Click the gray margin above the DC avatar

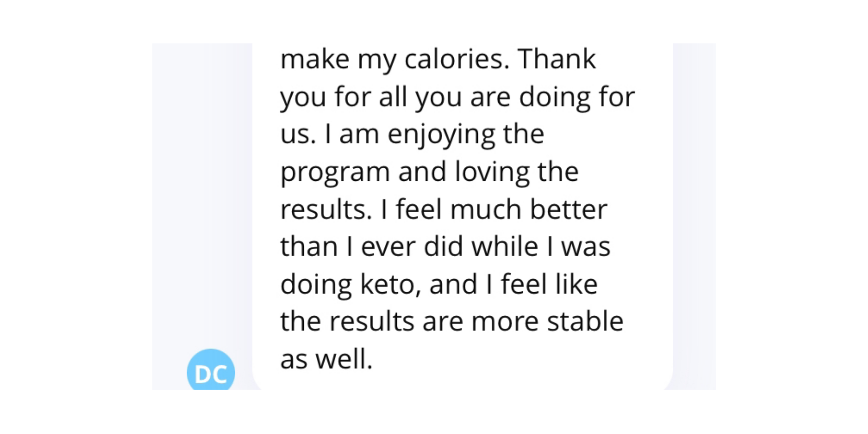[x=203, y=193]
